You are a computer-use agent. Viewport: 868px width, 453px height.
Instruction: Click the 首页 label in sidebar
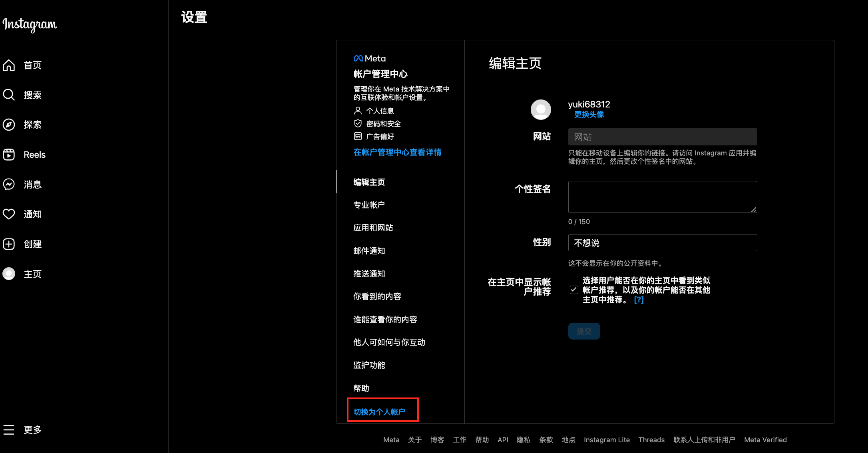[33, 65]
